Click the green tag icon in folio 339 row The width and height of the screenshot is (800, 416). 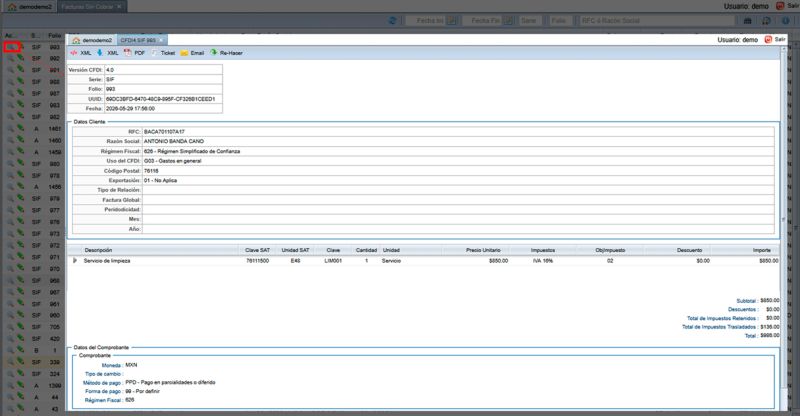[20, 362]
